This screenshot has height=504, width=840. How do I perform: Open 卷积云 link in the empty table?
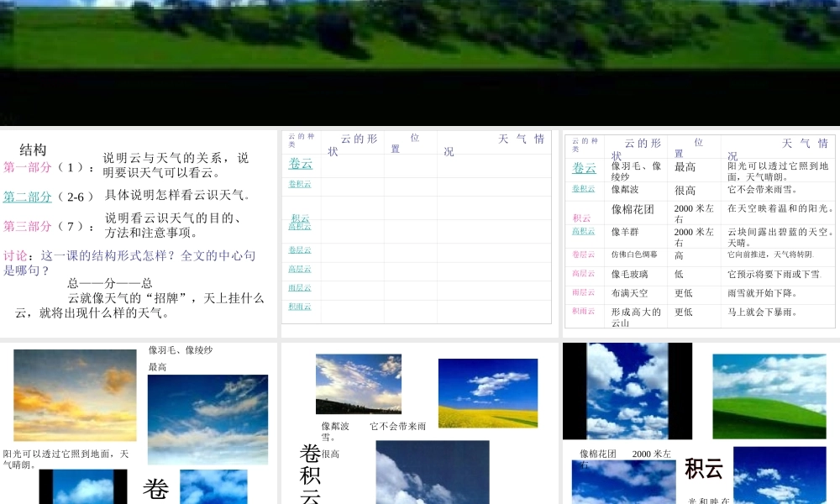[300, 184]
